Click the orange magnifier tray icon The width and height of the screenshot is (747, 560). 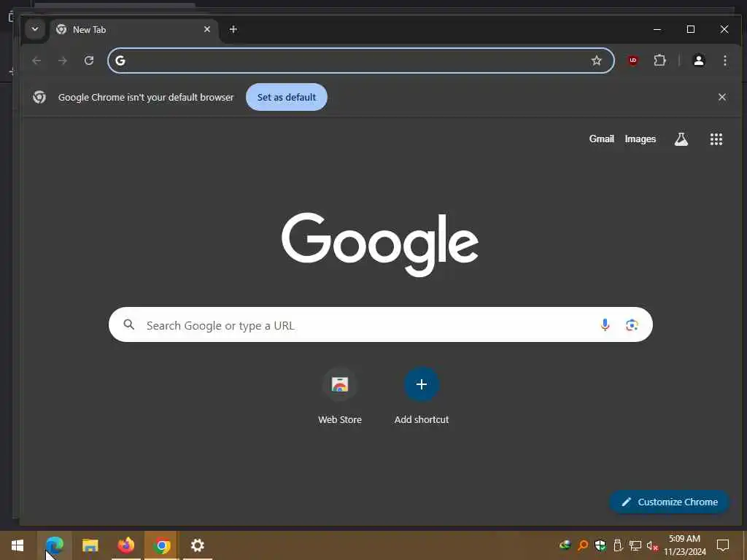tap(583, 545)
